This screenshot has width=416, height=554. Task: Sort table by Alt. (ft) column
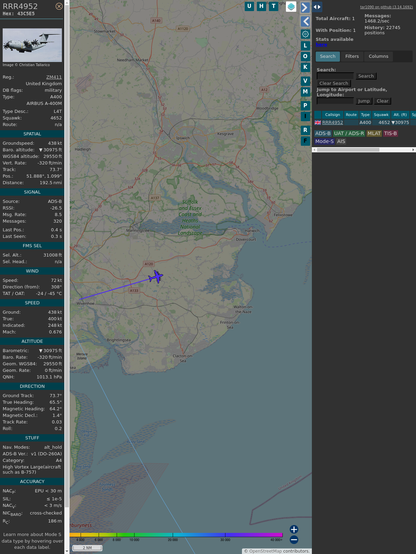[x=400, y=115]
